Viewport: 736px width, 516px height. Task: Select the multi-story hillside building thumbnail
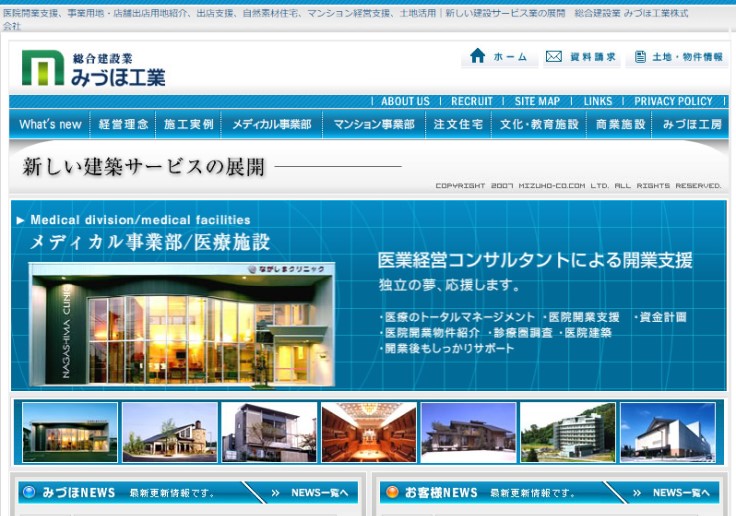pyautogui.click(x=568, y=432)
